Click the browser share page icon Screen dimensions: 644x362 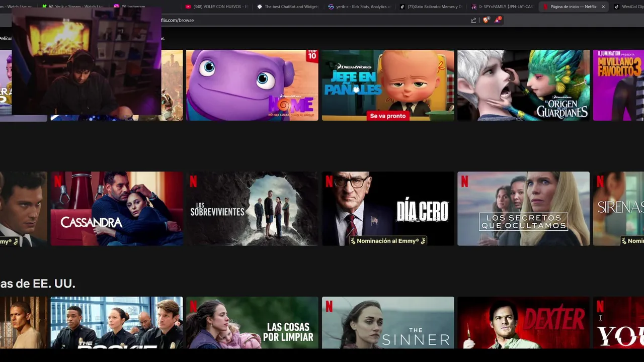click(473, 20)
